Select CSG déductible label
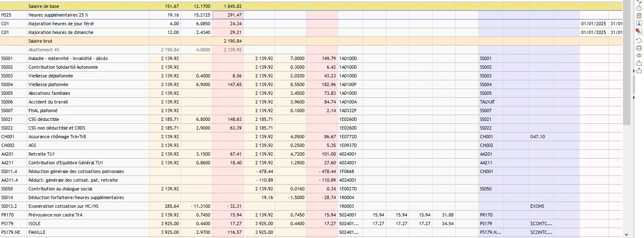 (x=44, y=119)
